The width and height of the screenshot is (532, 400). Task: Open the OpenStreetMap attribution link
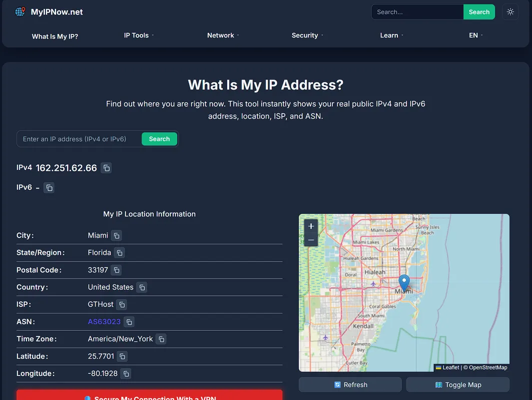(488, 367)
